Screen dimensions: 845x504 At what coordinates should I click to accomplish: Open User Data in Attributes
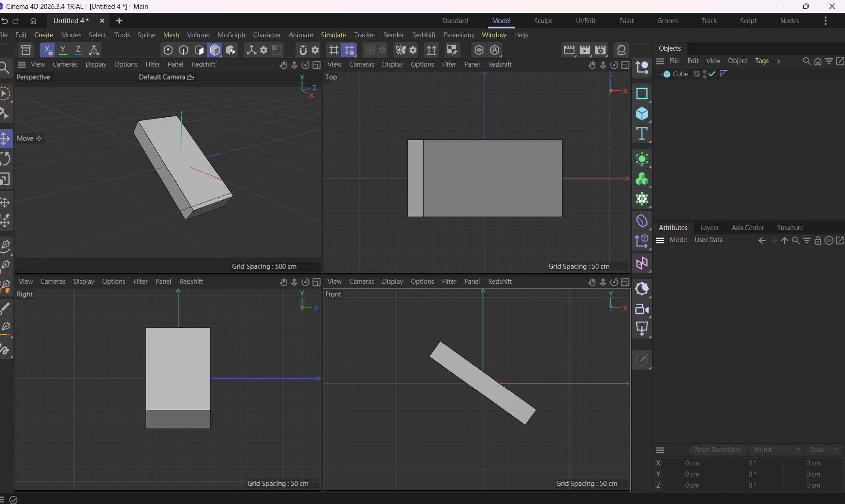coord(708,240)
